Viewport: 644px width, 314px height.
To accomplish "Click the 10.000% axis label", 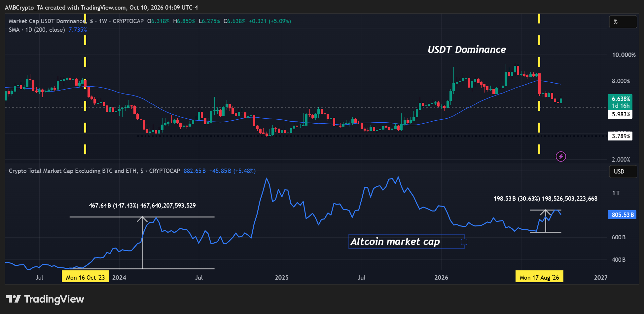I will [624, 55].
